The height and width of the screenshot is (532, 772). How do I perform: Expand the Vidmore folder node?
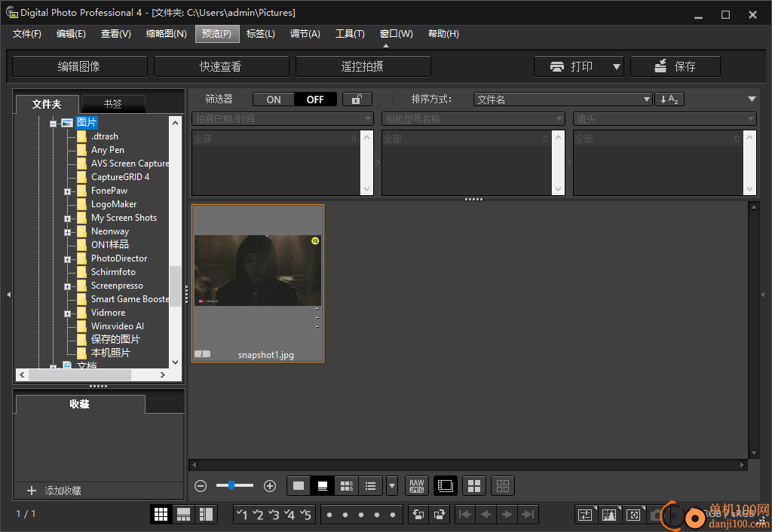tap(67, 313)
